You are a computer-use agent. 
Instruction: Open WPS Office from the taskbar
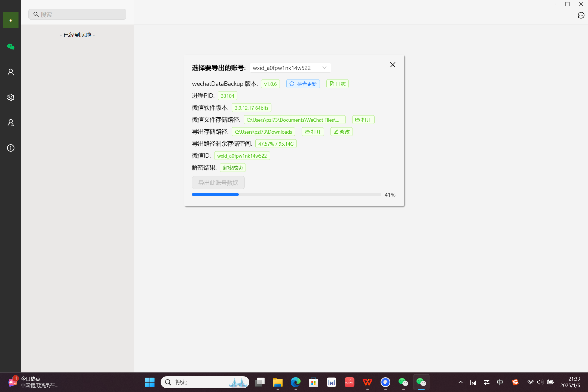[367, 382]
